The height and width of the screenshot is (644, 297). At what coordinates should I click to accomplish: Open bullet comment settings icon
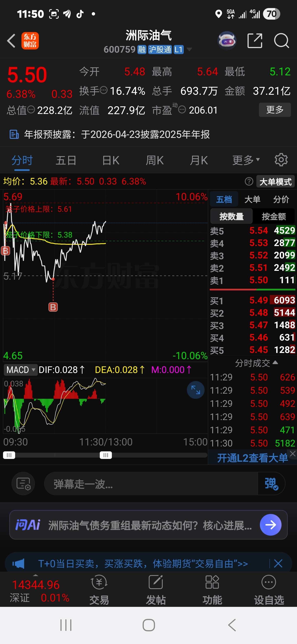click(x=23, y=483)
